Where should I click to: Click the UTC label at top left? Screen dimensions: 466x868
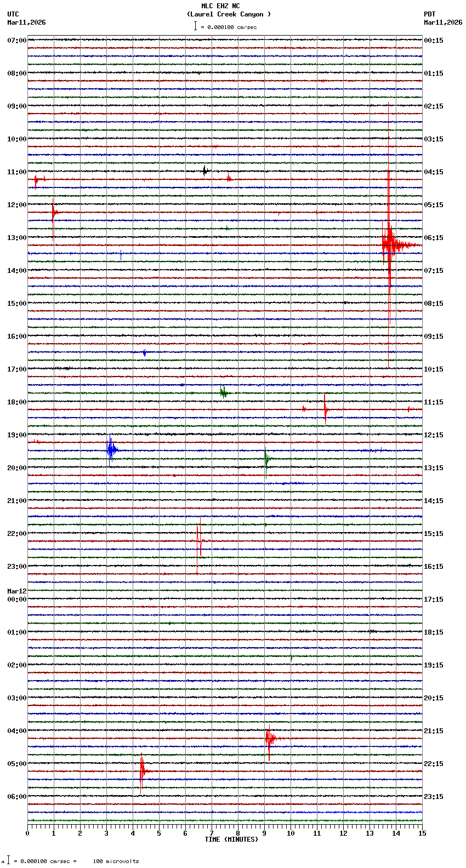[x=13, y=14]
